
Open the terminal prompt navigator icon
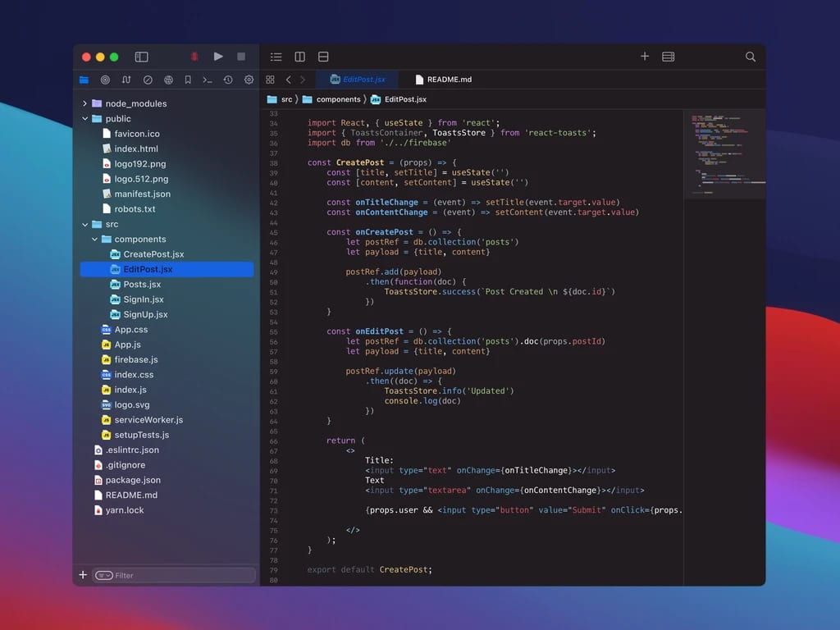coord(208,80)
